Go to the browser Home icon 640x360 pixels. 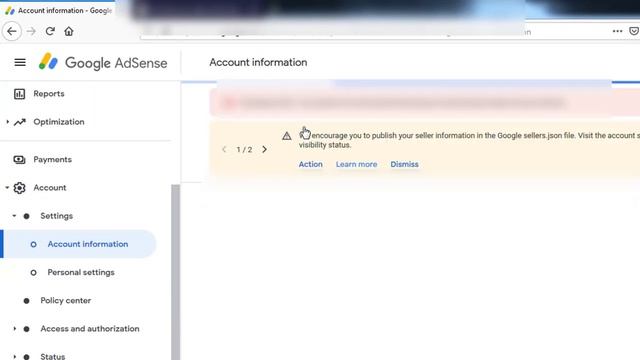[69, 31]
